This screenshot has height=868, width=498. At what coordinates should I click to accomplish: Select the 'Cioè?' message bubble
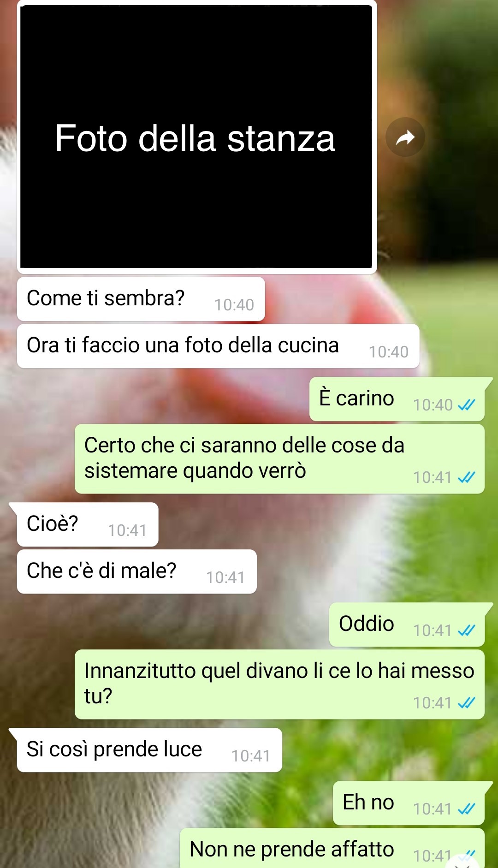coord(88,524)
